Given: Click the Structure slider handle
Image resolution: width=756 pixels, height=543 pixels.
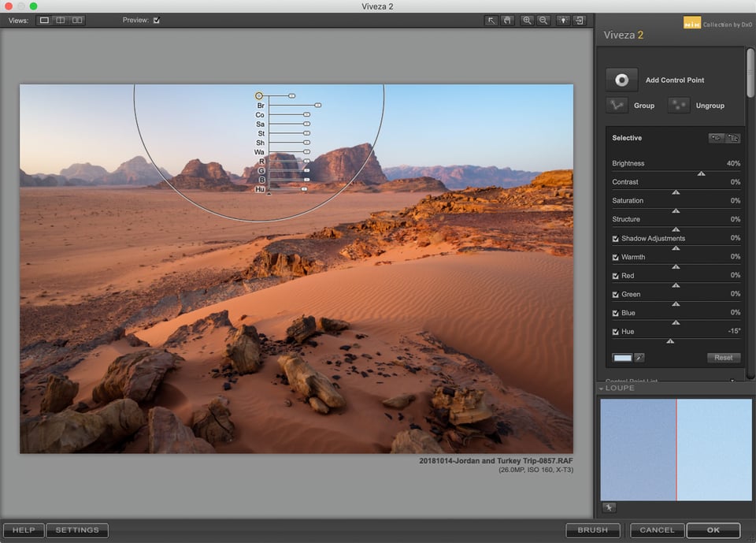Looking at the screenshot, I should coord(676,229).
